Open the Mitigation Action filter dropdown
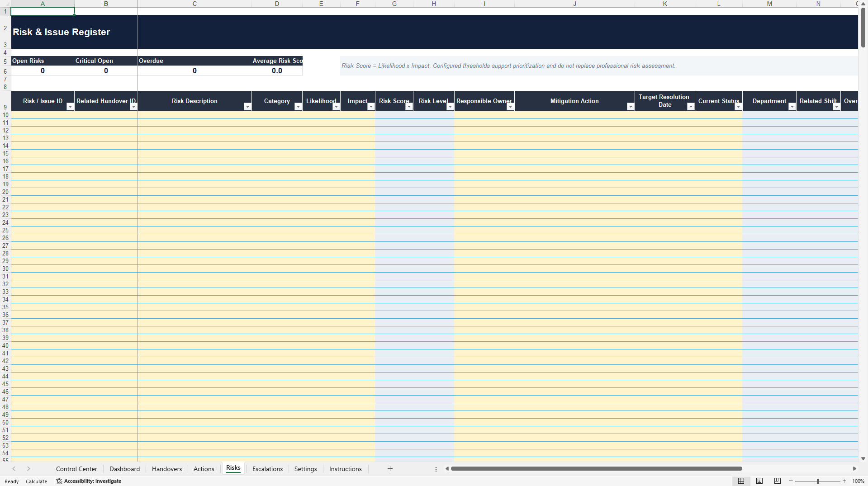Image resolution: width=868 pixels, height=486 pixels. tap(631, 107)
